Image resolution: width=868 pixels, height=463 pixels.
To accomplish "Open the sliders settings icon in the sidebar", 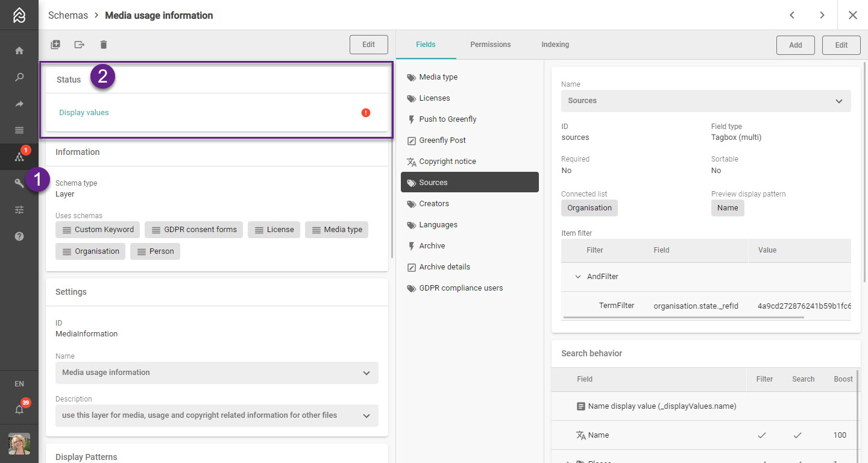I will (x=19, y=210).
